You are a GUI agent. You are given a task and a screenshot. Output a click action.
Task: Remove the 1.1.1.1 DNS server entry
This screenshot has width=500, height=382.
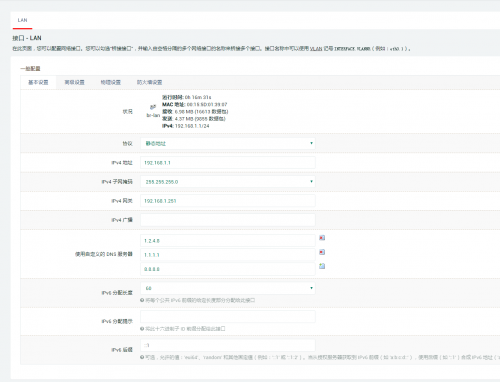[x=322, y=252]
